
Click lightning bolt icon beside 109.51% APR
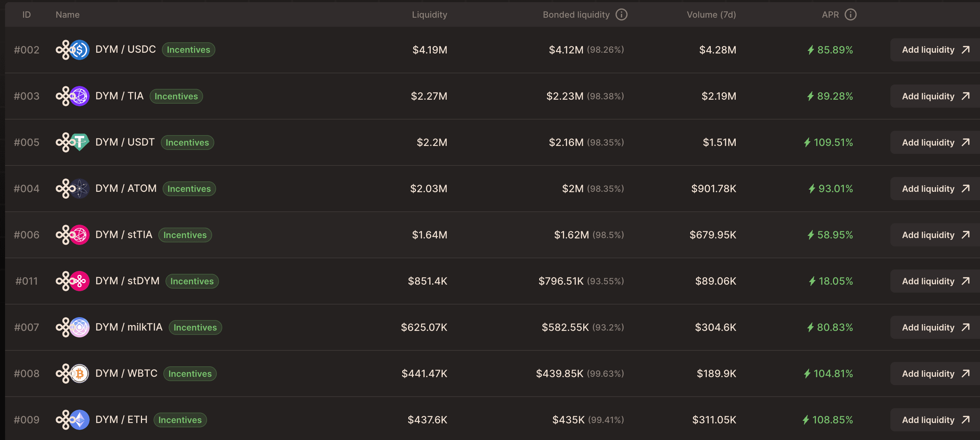[x=807, y=142]
